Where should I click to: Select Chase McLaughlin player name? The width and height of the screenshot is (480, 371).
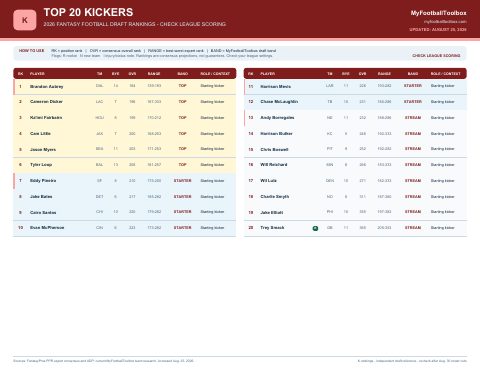click(x=279, y=101)
